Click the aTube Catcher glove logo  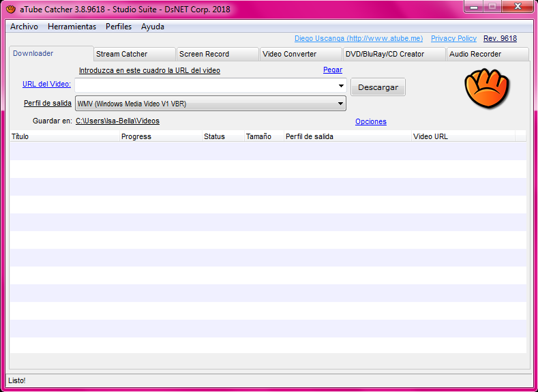pos(488,88)
